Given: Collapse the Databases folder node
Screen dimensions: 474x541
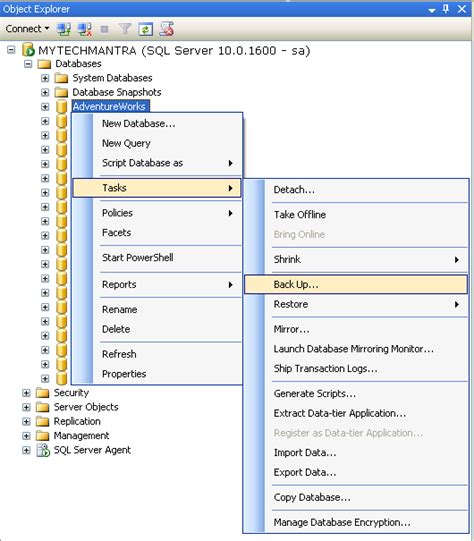Looking at the screenshot, I should click(x=28, y=64).
